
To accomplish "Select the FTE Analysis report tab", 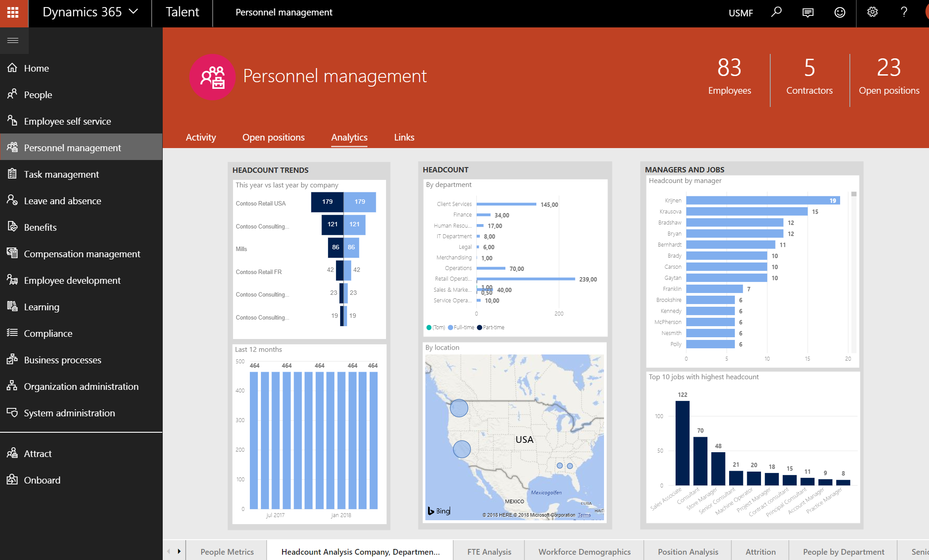I will [489, 552].
